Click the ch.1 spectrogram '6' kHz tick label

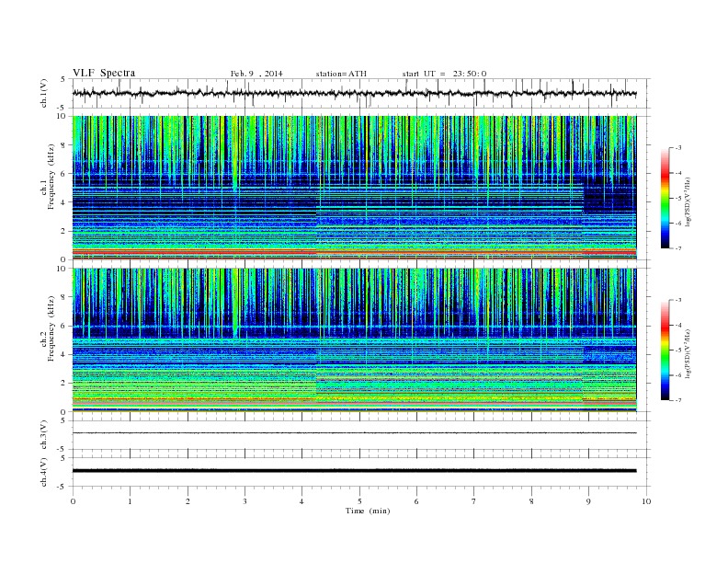click(x=64, y=174)
